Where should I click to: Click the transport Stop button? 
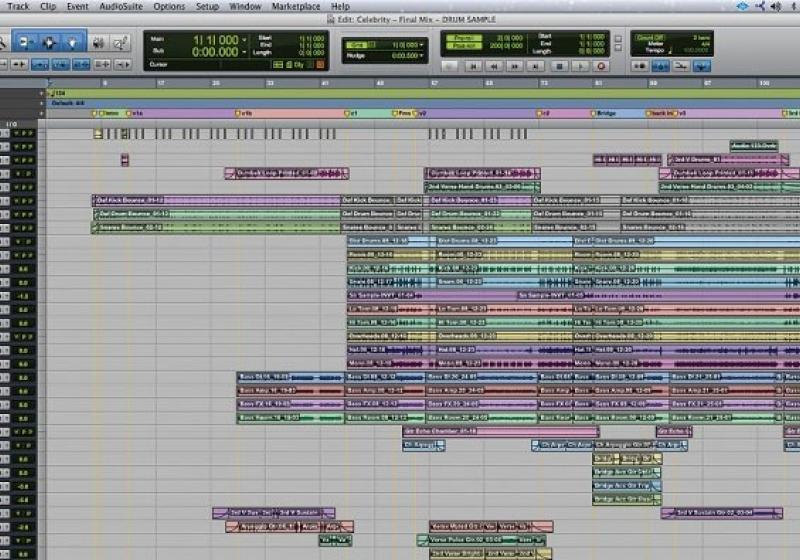click(x=559, y=66)
